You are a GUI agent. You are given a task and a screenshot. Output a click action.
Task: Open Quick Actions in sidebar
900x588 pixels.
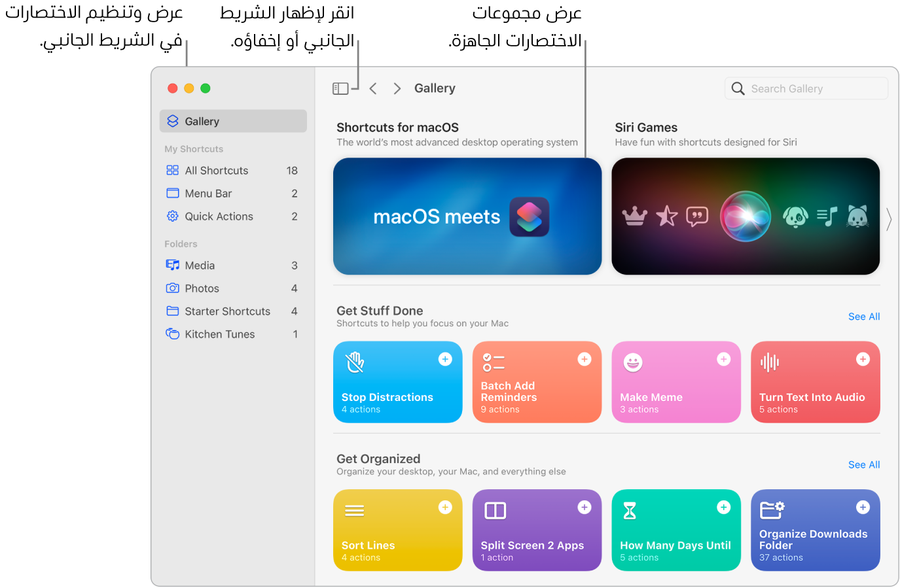tap(233, 216)
